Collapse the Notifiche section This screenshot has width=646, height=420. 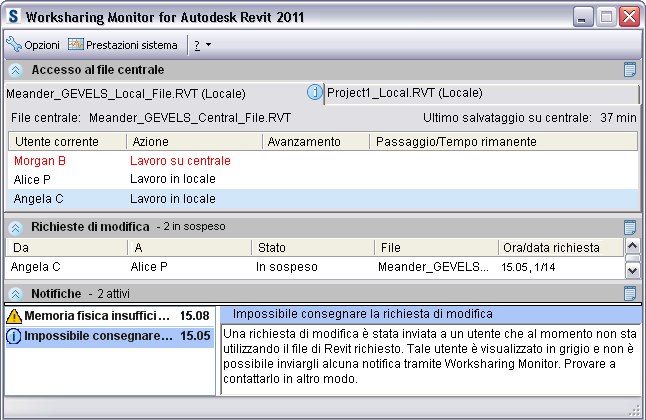[15, 294]
